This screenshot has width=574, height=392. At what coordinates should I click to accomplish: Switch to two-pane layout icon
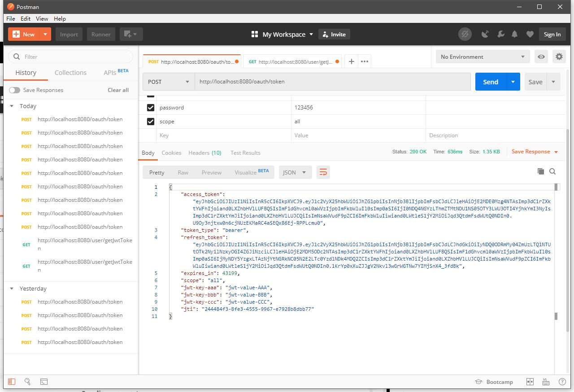(530, 382)
